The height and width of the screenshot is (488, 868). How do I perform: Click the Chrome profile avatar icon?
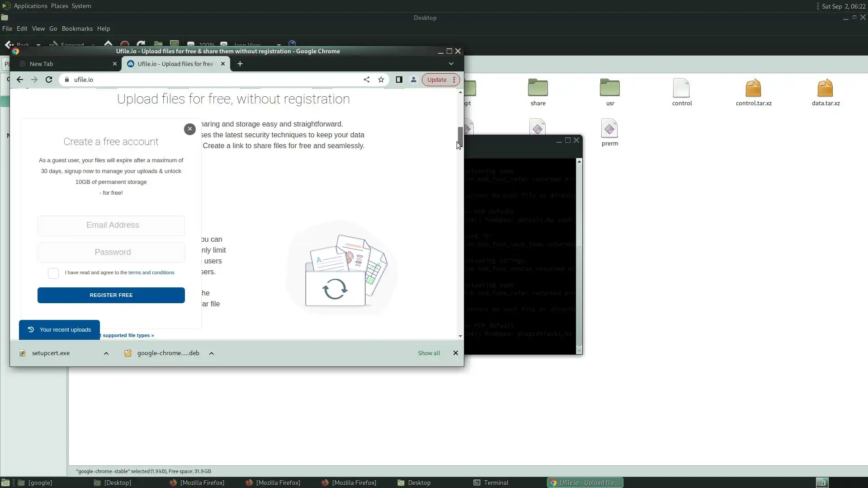pyautogui.click(x=413, y=80)
